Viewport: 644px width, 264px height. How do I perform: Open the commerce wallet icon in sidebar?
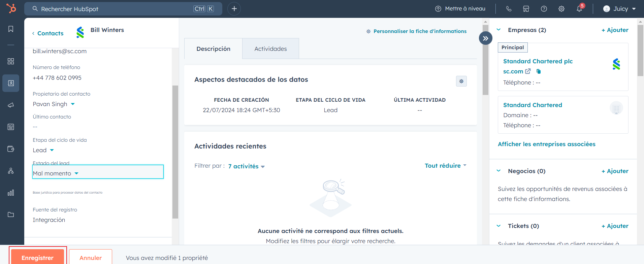tap(11, 149)
